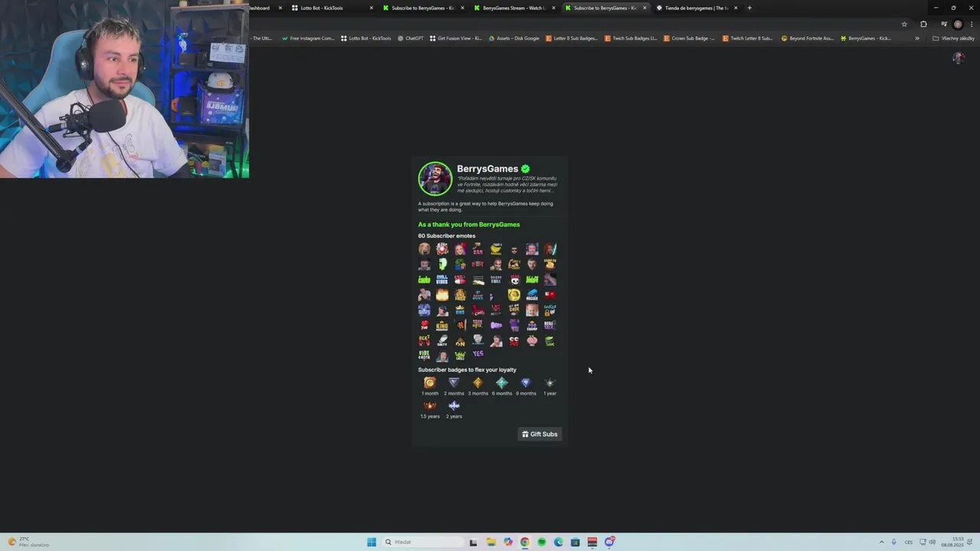Viewport: 980px width, 551px height.
Task: Bookmark this page with the star icon
Action: (904, 24)
